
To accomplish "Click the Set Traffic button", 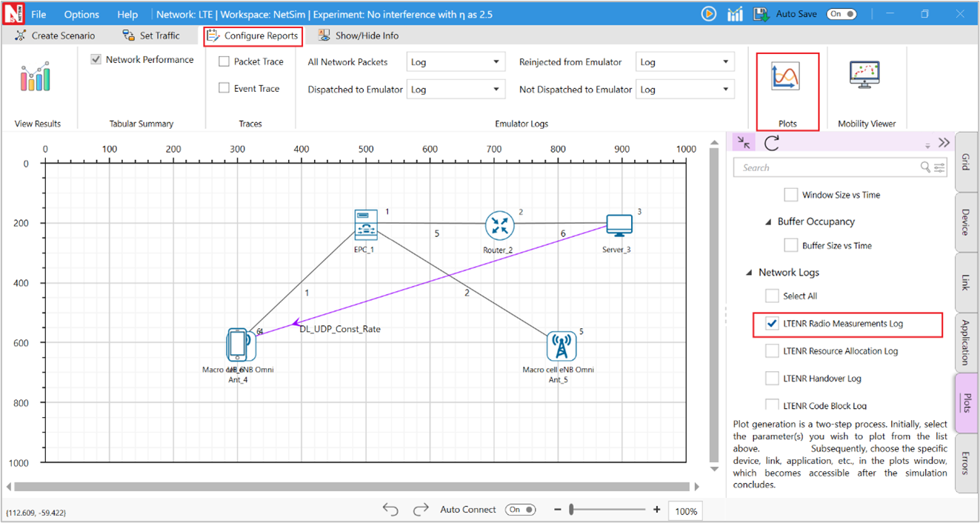I will (151, 36).
